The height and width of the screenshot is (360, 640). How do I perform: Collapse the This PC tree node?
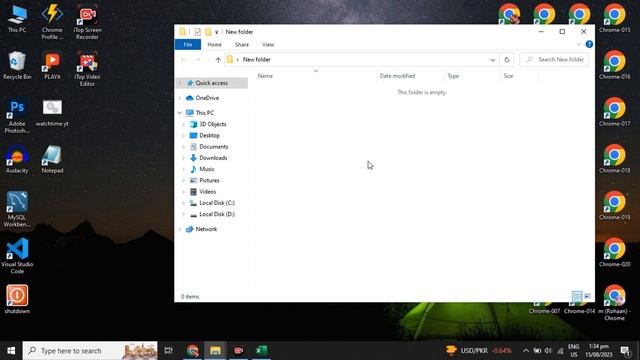point(180,113)
